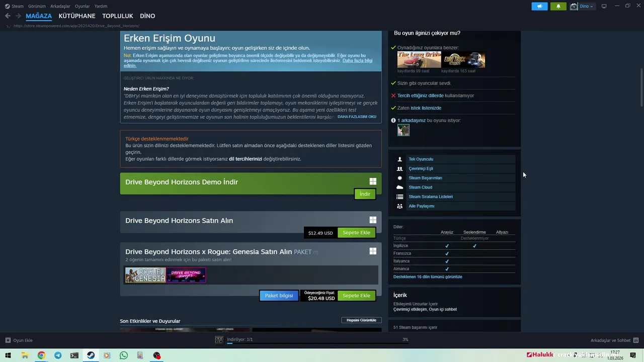This screenshot has height=362, width=644.
Task: Open Paket bilgisi for the bundle
Action: [x=279, y=296]
